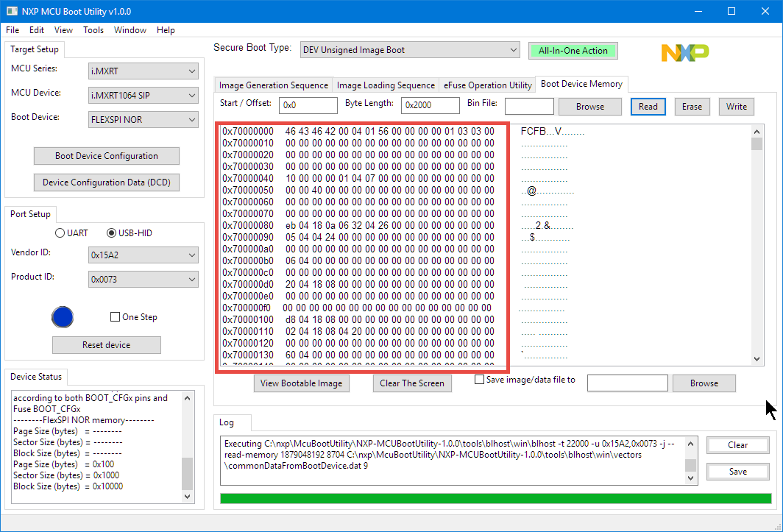Switch to eFuse Operation Utility tab
This screenshot has height=532, width=783.
pyautogui.click(x=487, y=85)
